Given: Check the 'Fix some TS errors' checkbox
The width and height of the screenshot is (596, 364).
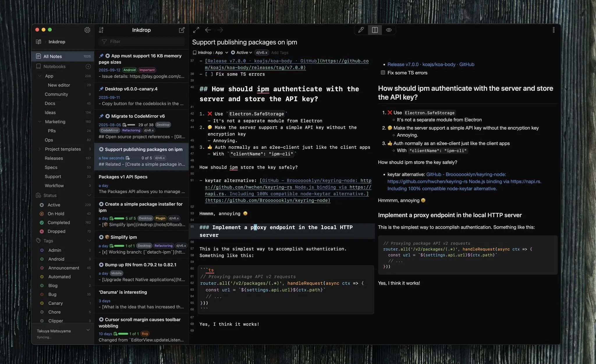Looking at the screenshot, I should click(x=383, y=73).
